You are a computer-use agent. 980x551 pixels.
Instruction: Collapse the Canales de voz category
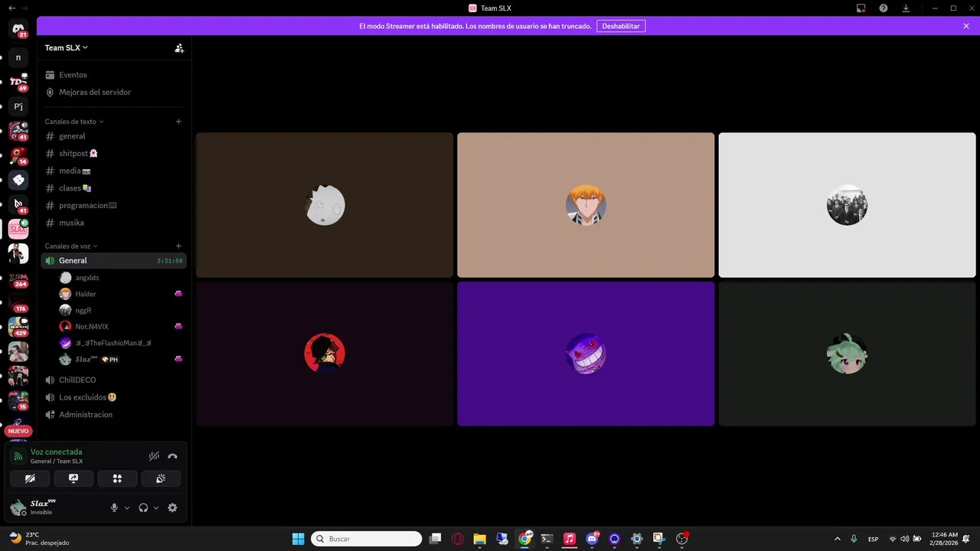[x=71, y=246]
